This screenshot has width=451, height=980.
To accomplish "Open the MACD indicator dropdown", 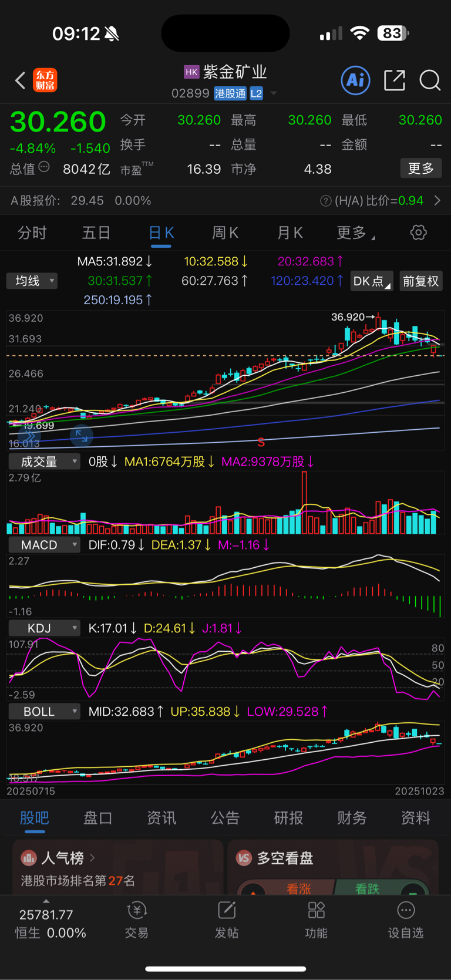I will (44, 545).
